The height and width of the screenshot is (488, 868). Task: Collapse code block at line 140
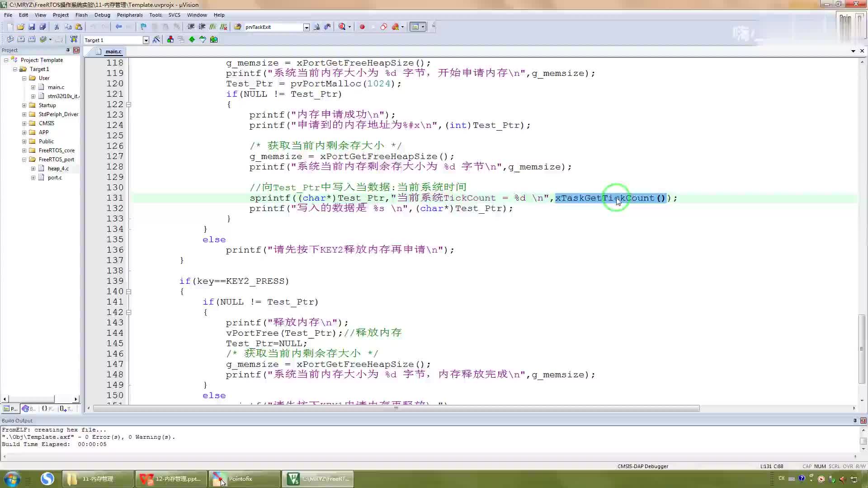coord(129,291)
